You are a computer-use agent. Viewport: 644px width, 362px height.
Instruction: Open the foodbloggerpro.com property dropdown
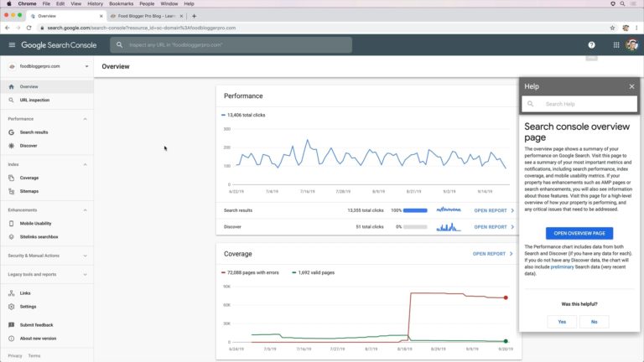46,66
